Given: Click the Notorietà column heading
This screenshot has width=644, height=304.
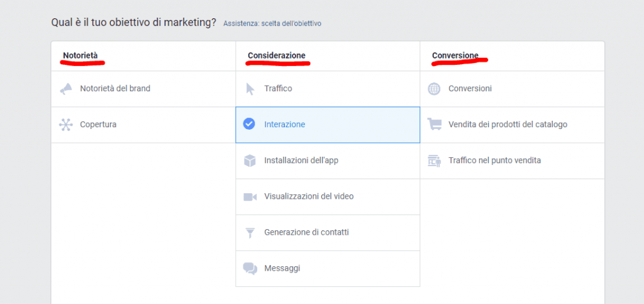Looking at the screenshot, I should coord(80,55).
